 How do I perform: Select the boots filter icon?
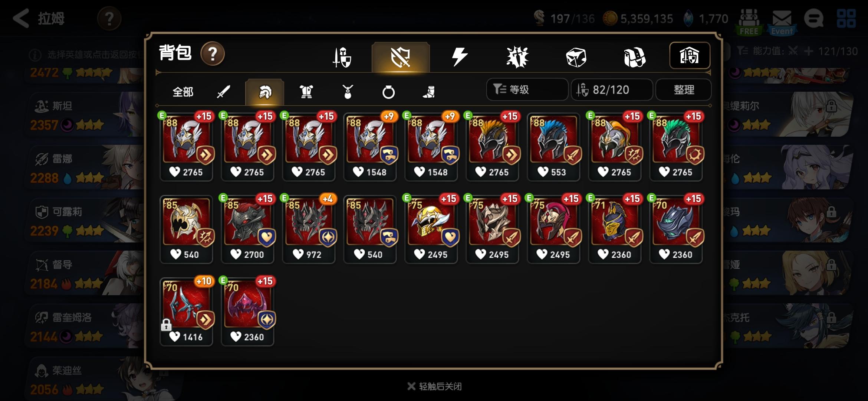point(429,92)
